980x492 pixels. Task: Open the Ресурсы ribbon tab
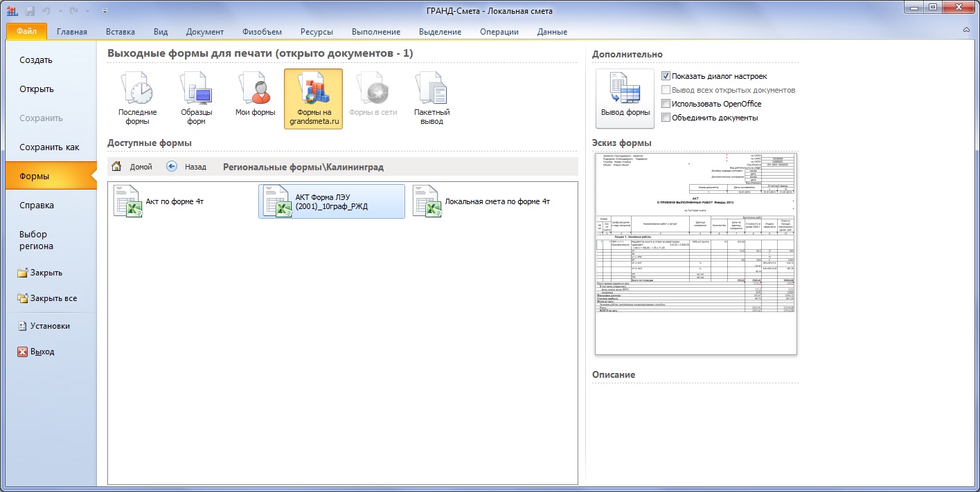[x=317, y=32]
